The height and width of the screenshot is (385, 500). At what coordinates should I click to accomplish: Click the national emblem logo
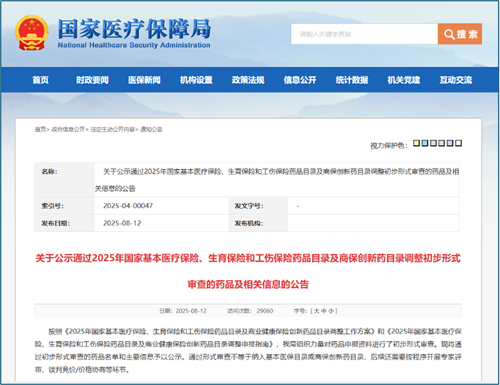(32, 33)
